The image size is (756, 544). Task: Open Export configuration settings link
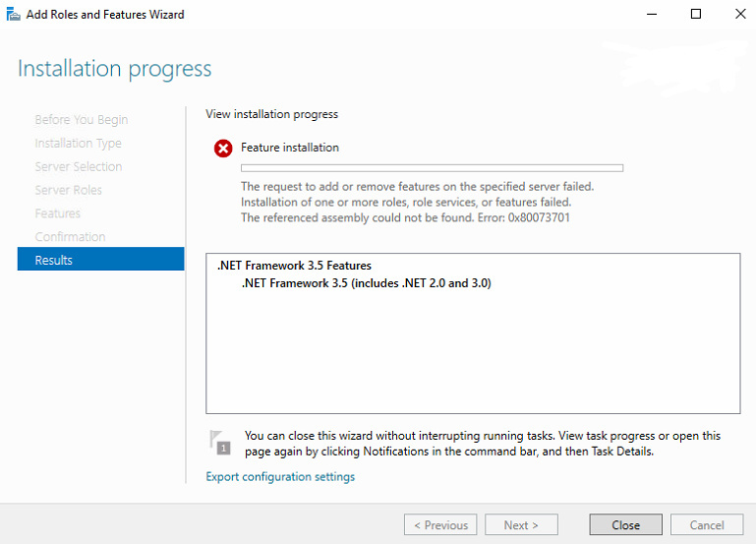pos(280,477)
